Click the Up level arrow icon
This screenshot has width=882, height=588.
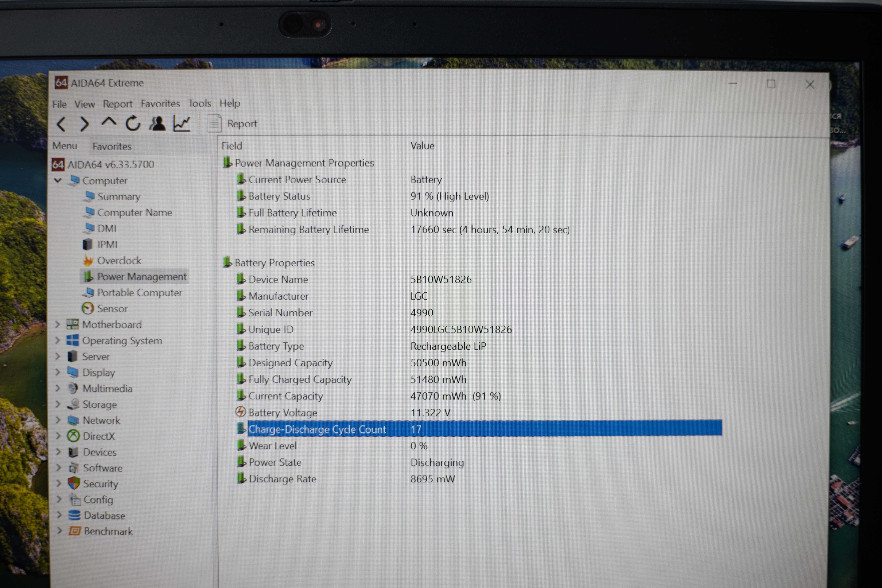click(x=109, y=122)
